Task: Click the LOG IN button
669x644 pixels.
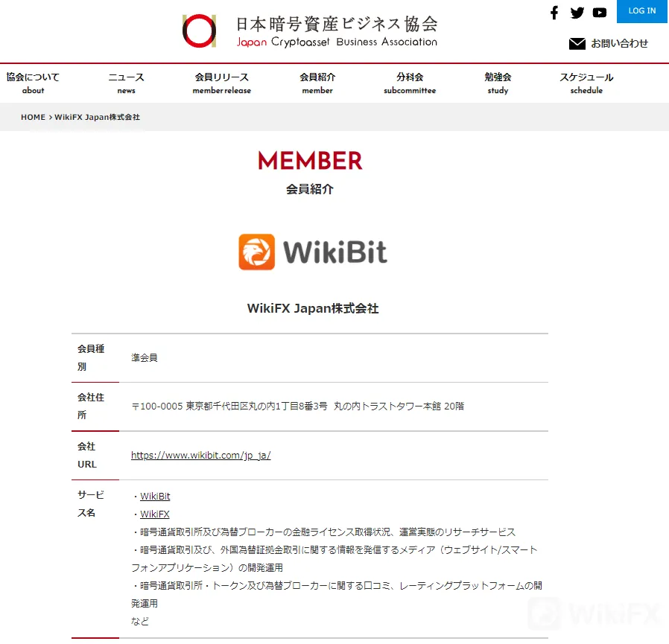Action: (x=641, y=11)
